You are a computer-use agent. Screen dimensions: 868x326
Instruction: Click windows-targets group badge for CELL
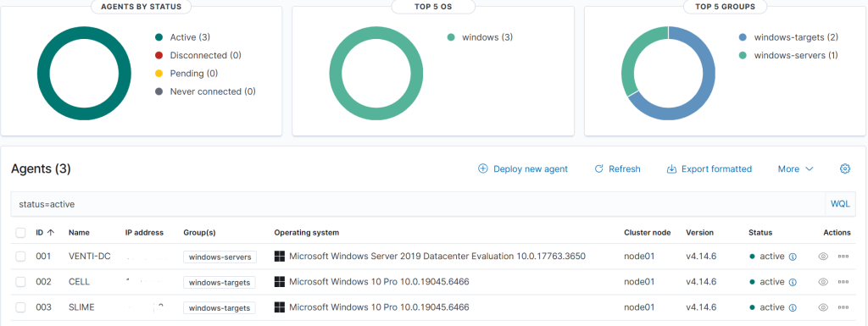[220, 282]
